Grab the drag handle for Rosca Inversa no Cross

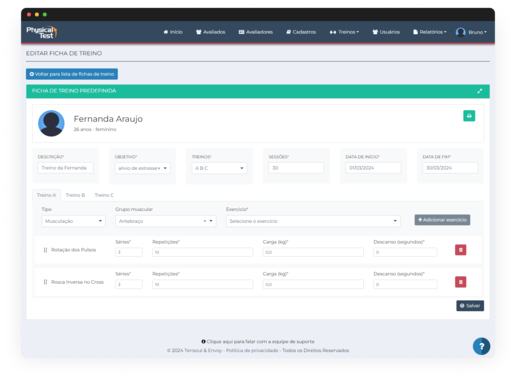coord(45,282)
